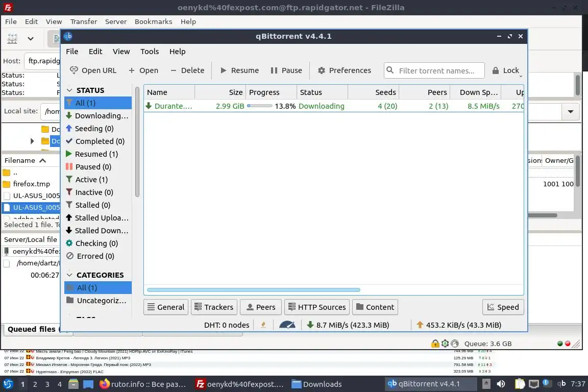Select the Uncategorized category
Viewport: 588px width, 392px height.
click(98, 301)
